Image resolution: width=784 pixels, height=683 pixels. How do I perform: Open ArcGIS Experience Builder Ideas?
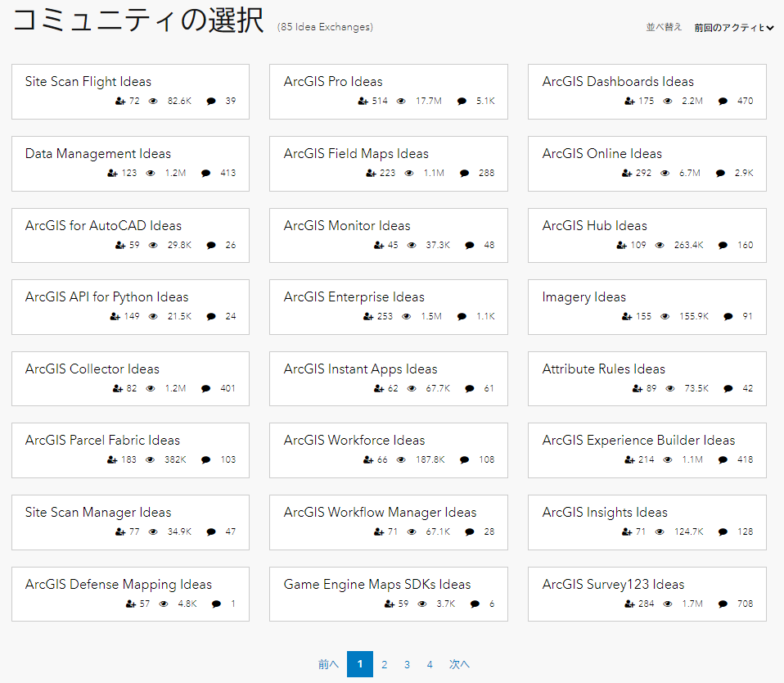638,441
